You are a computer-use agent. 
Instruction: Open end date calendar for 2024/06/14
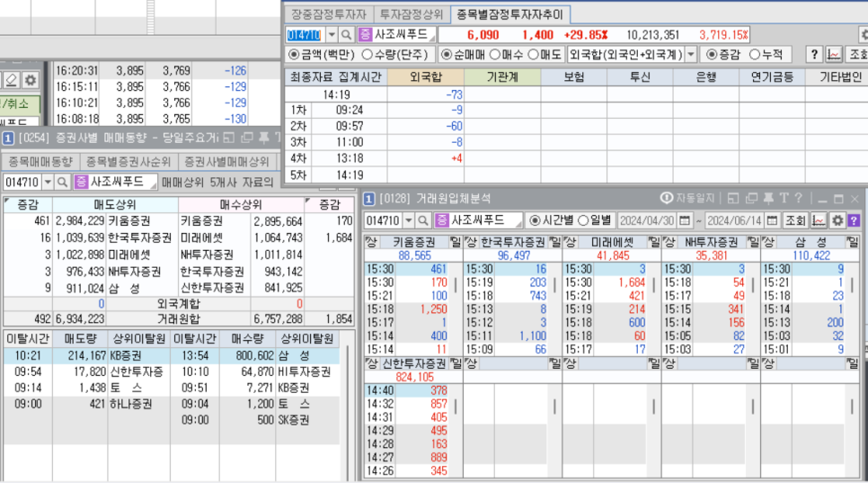click(x=772, y=220)
